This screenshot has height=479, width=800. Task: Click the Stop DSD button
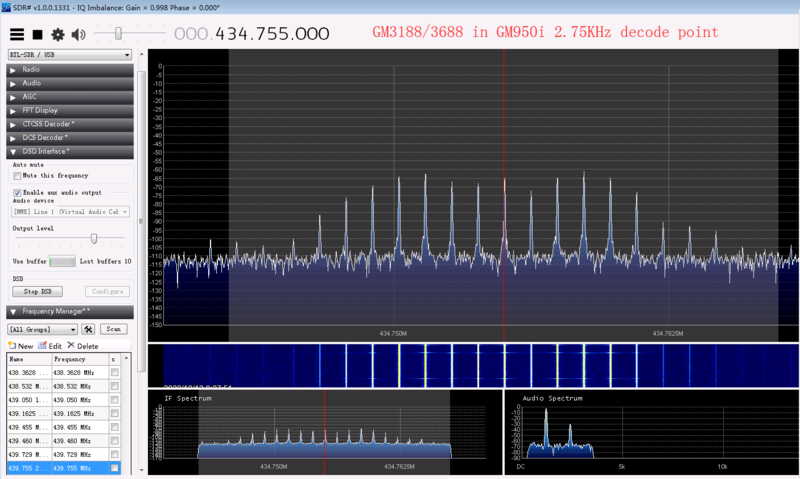click(x=38, y=292)
